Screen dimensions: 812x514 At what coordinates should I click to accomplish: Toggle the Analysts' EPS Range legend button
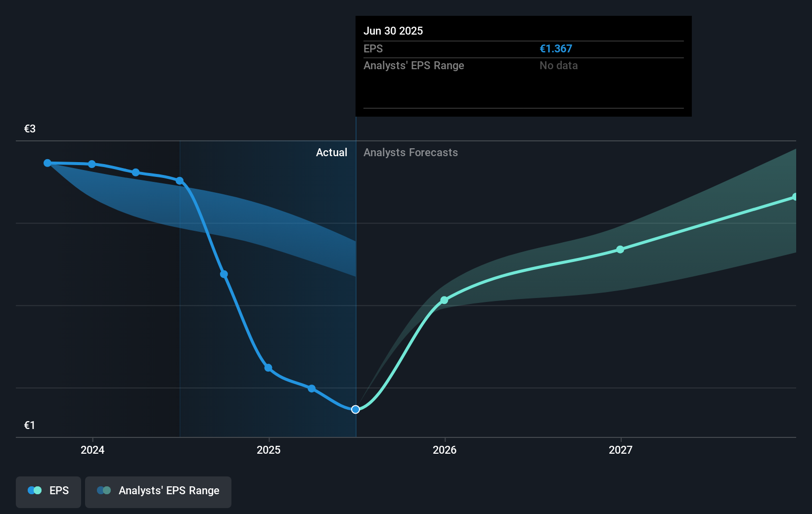click(158, 492)
